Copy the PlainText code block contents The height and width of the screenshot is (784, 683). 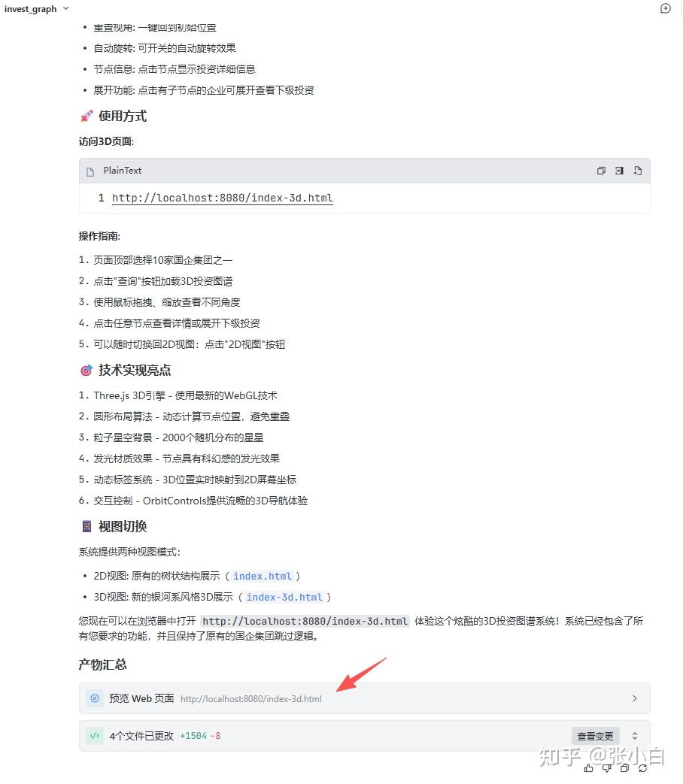(x=601, y=171)
